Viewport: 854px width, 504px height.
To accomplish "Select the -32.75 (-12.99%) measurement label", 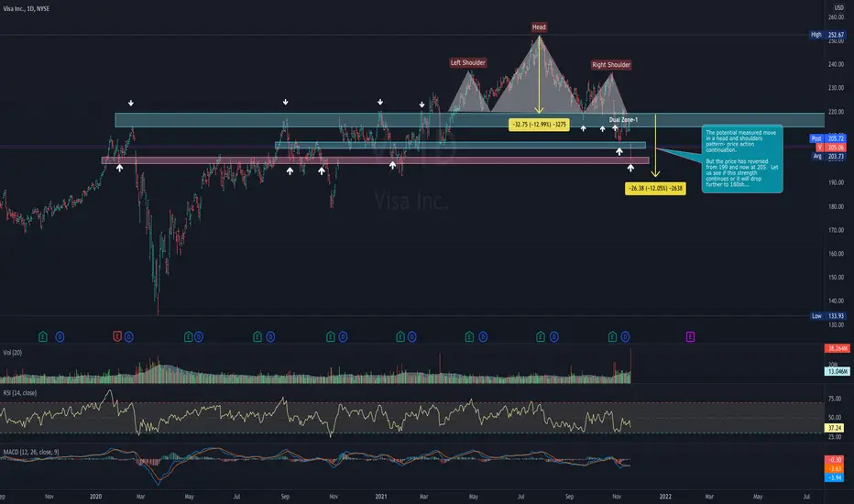I will tap(539, 125).
